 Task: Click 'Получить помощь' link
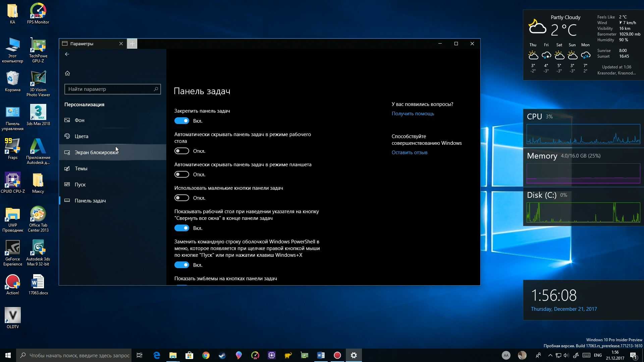tap(413, 113)
